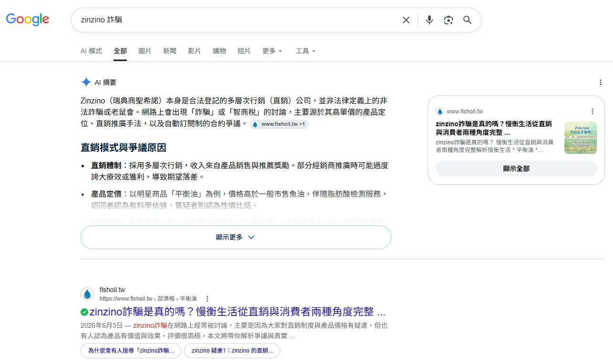Click the www.fishoil.tw +1 source chip
The image size is (613, 364).
click(279, 124)
